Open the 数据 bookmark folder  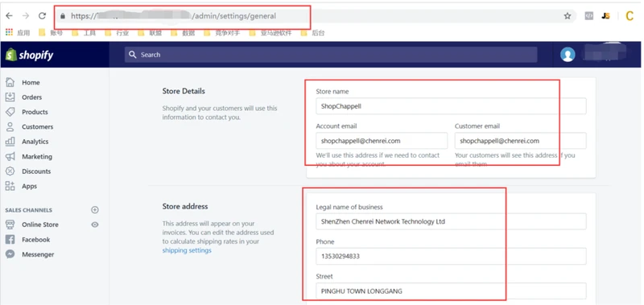(x=183, y=33)
